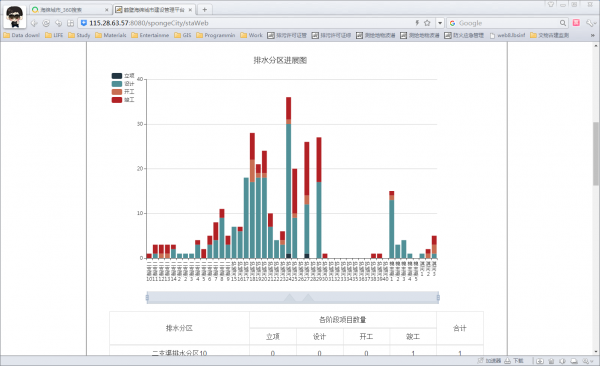Toggle the 竣工 legend series

[x=123, y=100]
